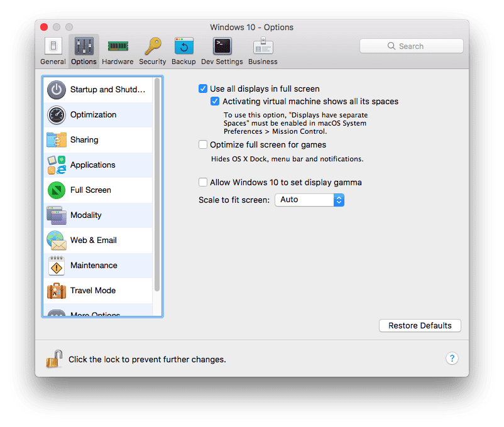Select Web & Email in sidebar list

click(98, 241)
